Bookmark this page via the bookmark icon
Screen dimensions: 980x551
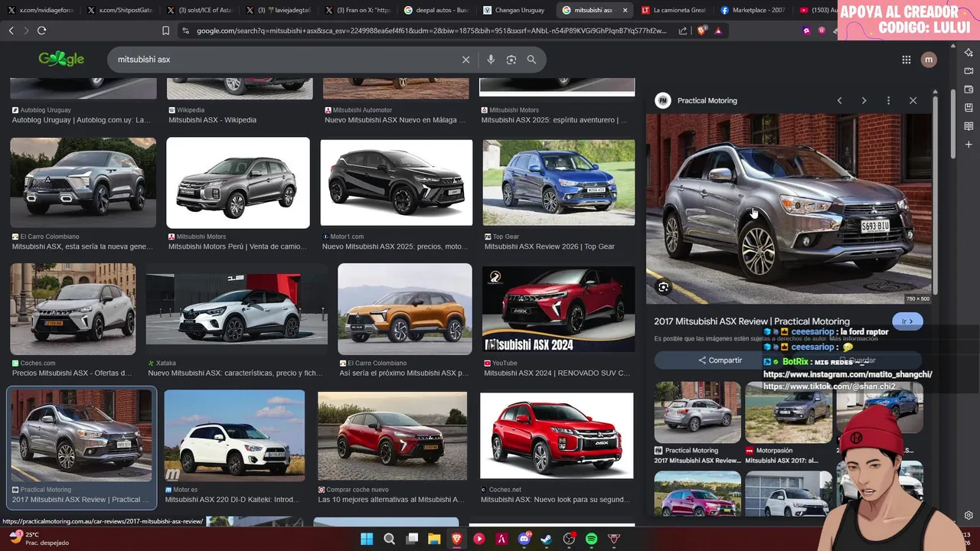[165, 31]
